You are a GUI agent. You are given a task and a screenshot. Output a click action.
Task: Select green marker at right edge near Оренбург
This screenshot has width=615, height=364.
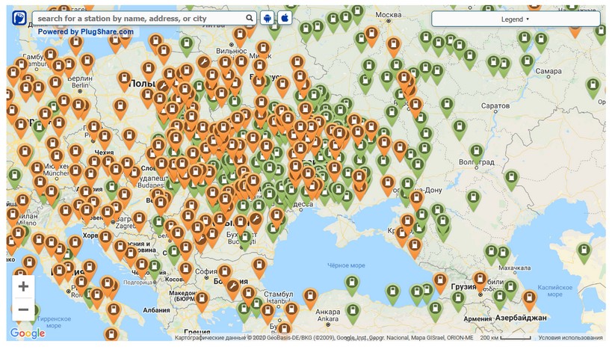pos(593,87)
